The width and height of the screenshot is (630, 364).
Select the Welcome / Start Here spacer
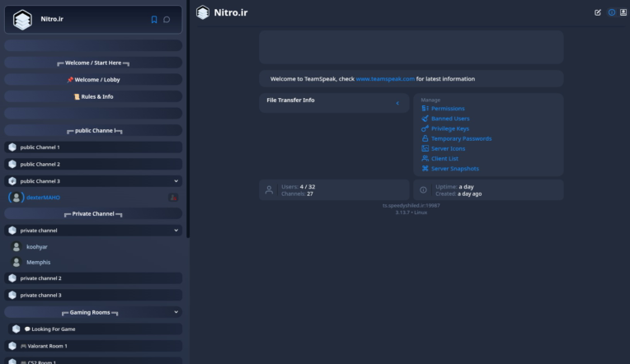click(93, 63)
